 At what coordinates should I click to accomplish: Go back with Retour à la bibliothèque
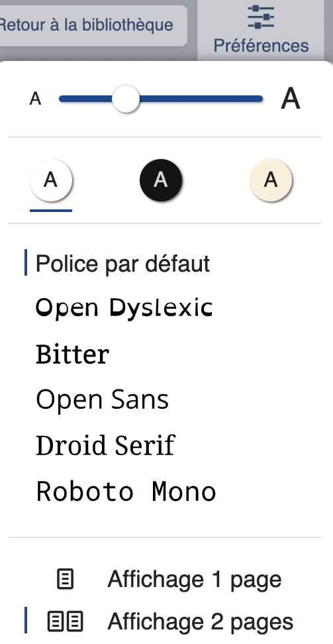pyautogui.click(x=86, y=25)
